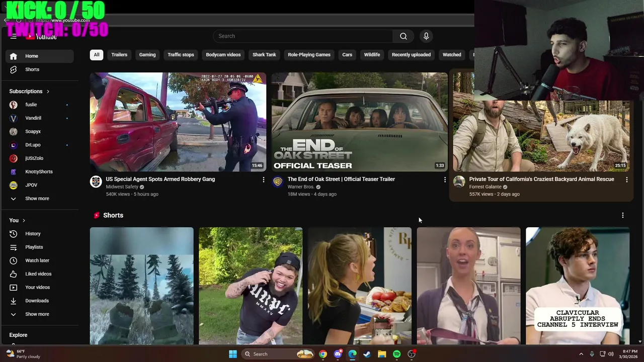Go to Home in the sidebar

[x=39, y=56]
